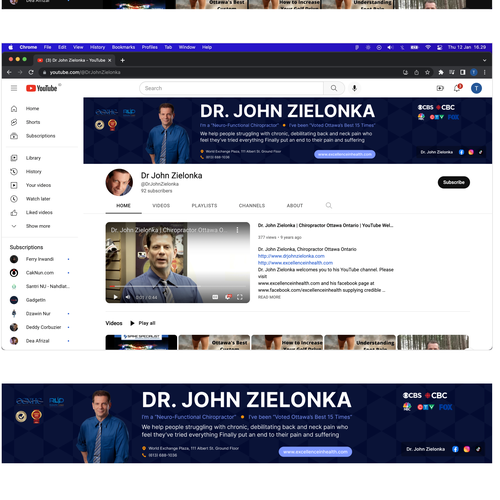Reload the page with the refresh icon
This screenshot has width=500, height=500.
pos(31,72)
